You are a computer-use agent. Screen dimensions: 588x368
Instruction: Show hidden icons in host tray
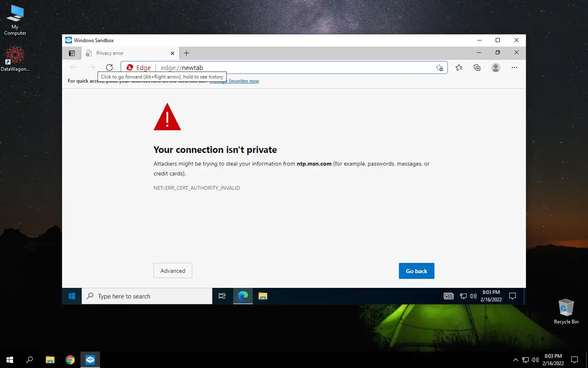516,360
